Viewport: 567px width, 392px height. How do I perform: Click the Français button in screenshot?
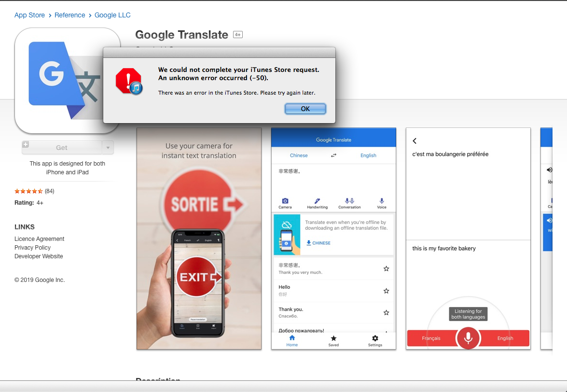tap(431, 338)
